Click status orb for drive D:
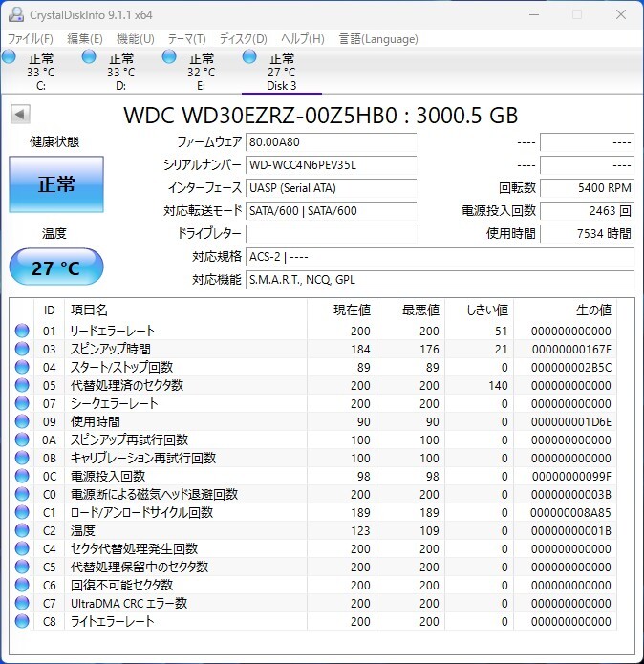This screenshot has width=644, height=664. tap(89, 56)
